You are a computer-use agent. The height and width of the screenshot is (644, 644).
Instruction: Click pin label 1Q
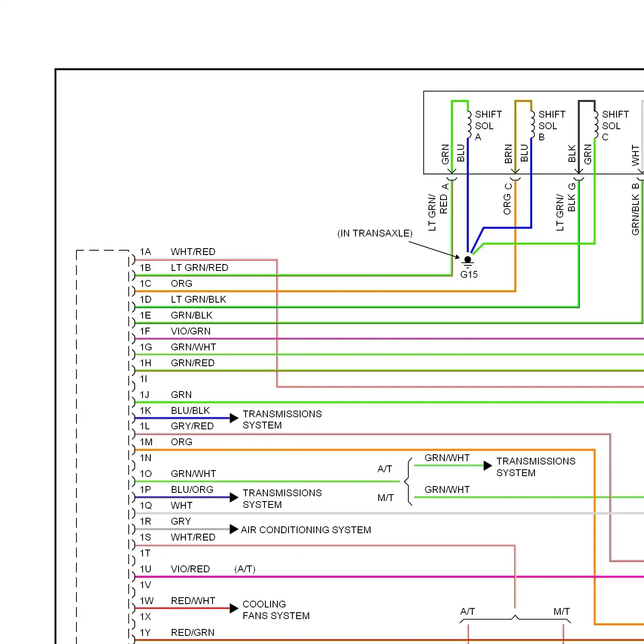point(146,506)
